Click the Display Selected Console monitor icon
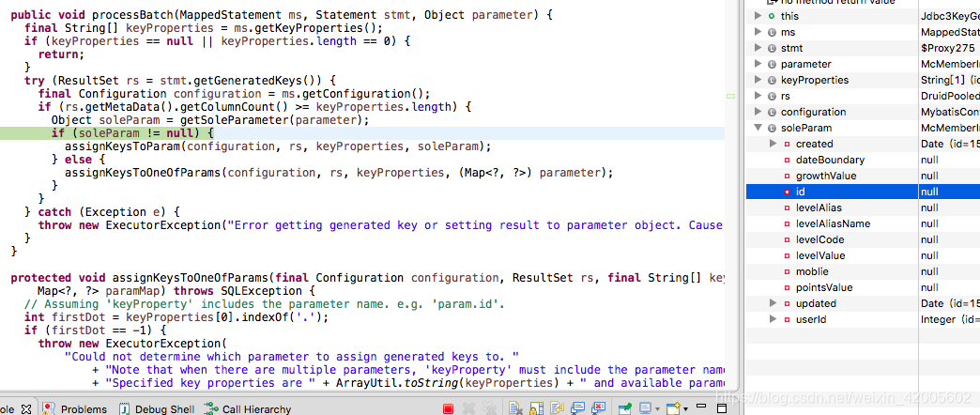The height and width of the screenshot is (415, 980). coord(645,408)
